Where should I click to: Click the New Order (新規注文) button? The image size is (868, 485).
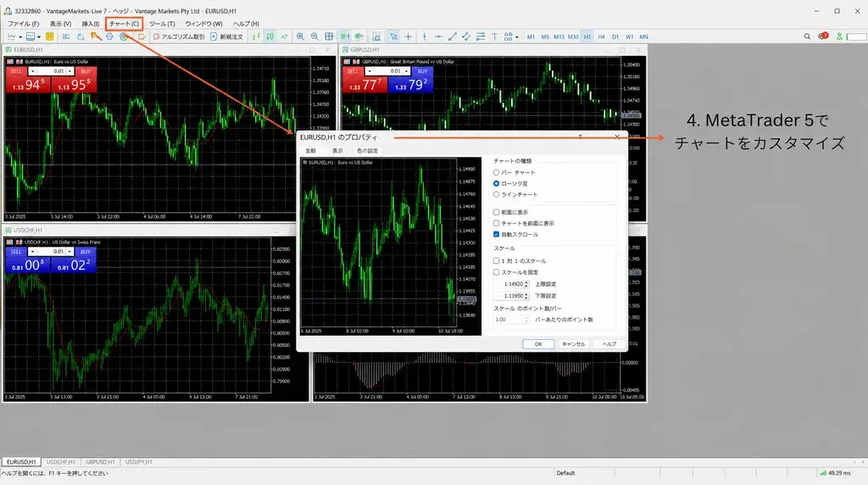tap(226, 36)
